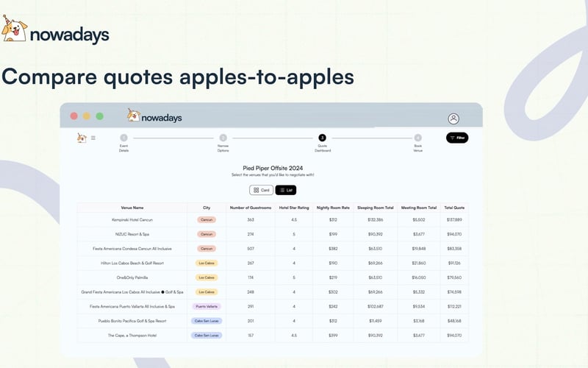Click the Number of Guestrooms header
The height and width of the screenshot is (368, 588).
point(251,208)
